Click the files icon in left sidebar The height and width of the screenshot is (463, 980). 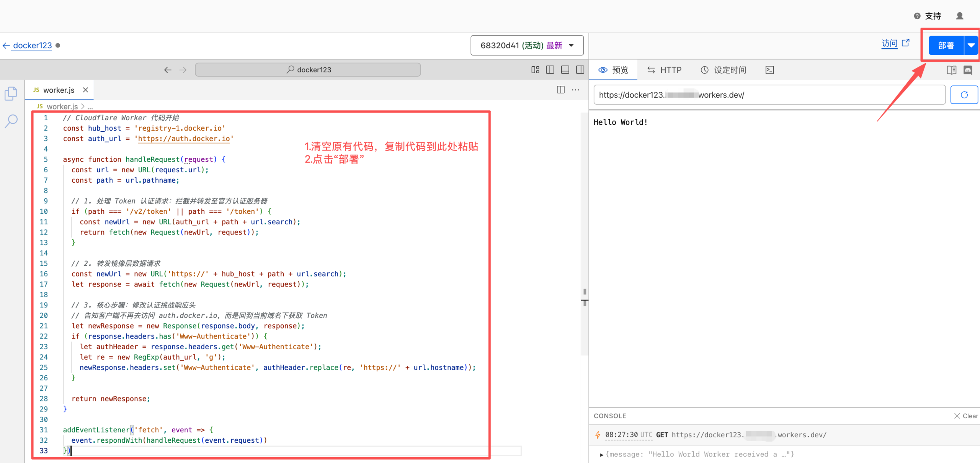click(11, 93)
